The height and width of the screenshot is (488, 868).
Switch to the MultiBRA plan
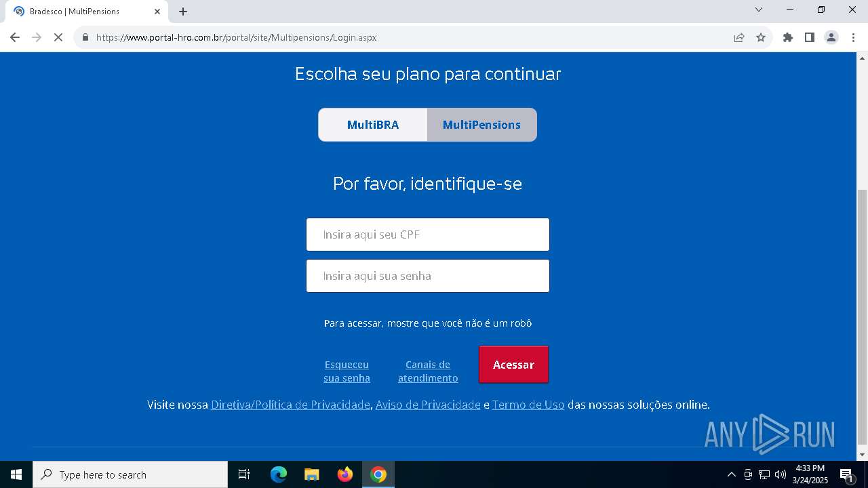point(373,125)
